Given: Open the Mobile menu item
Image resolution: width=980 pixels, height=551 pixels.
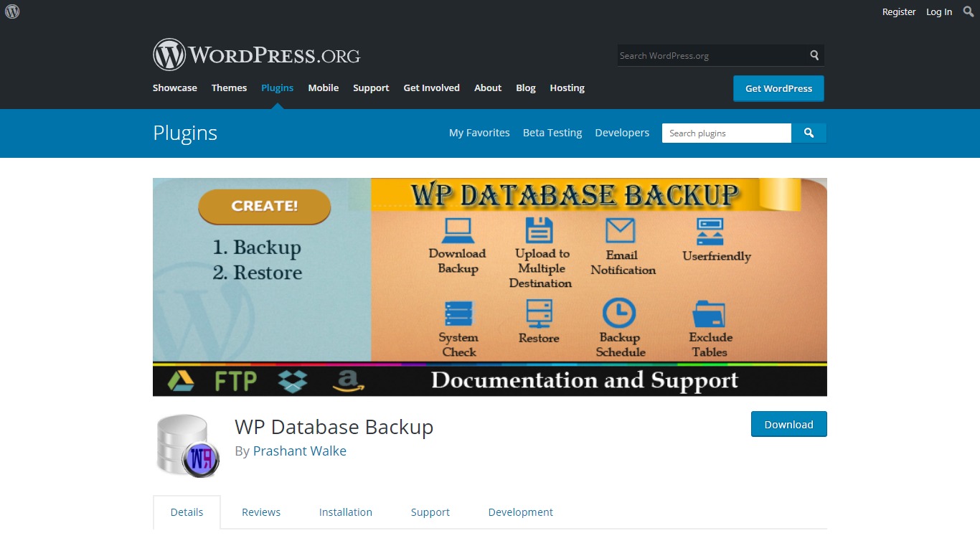Looking at the screenshot, I should [323, 88].
